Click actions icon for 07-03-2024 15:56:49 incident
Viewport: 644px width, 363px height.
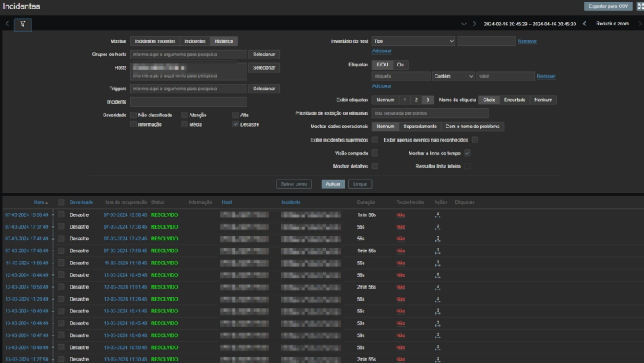(x=437, y=215)
